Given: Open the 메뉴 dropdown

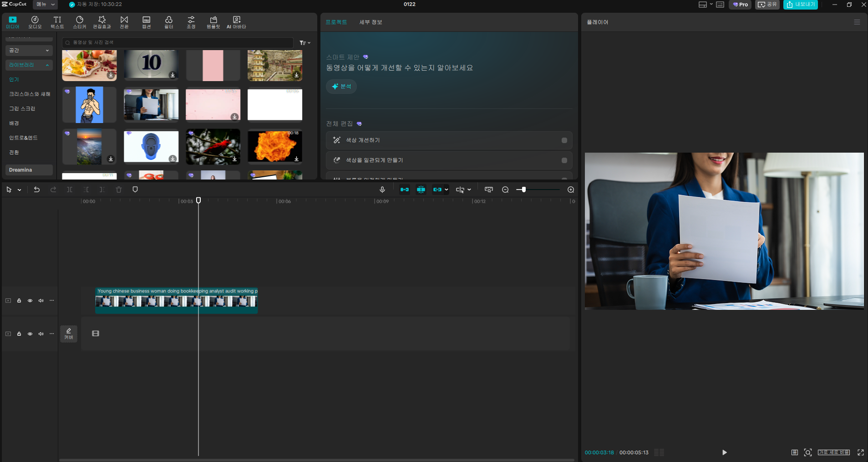Looking at the screenshot, I should (45, 5).
